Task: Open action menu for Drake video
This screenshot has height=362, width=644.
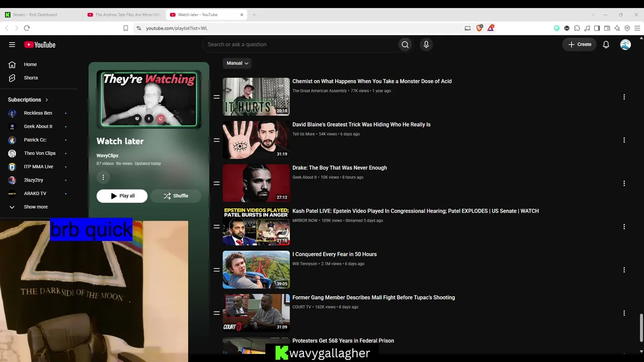Action: 624,184
